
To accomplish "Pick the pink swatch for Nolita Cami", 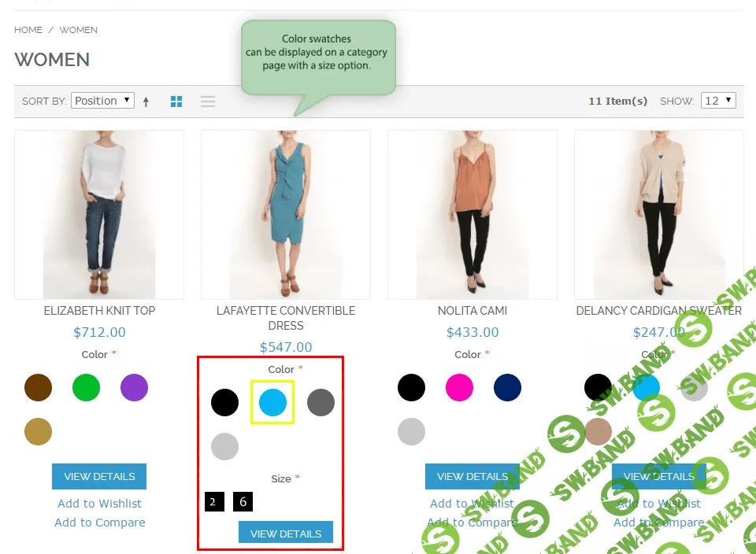I will click(x=460, y=387).
